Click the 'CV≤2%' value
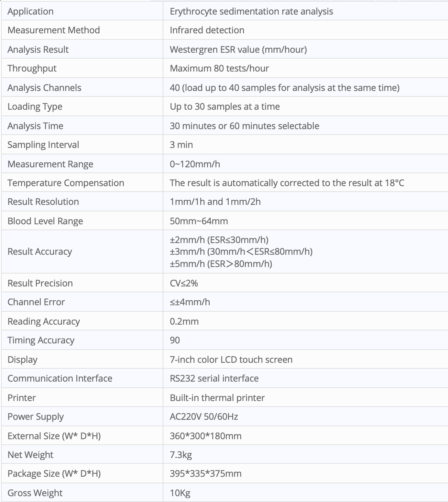Viewport: 448px width, 502px height. (184, 283)
